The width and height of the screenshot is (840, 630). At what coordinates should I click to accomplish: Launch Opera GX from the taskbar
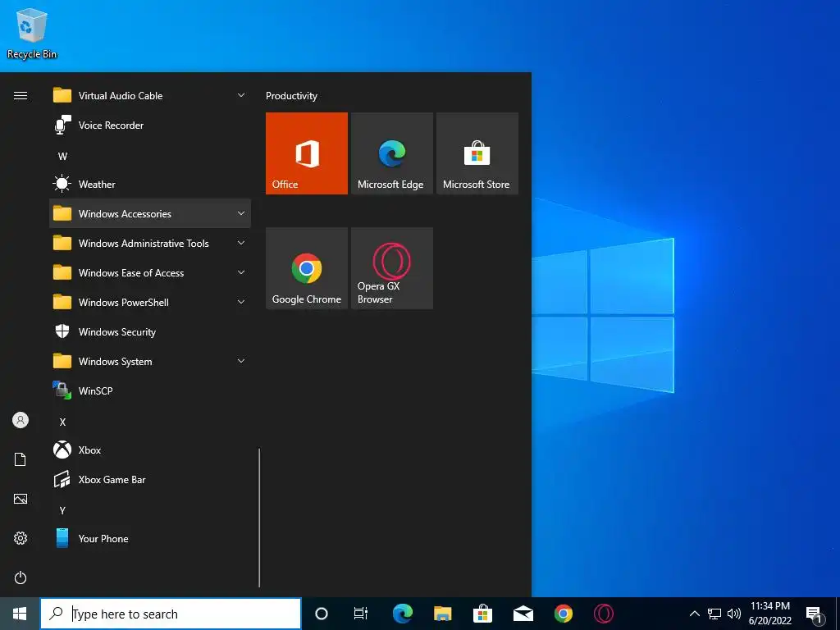[604, 614]
